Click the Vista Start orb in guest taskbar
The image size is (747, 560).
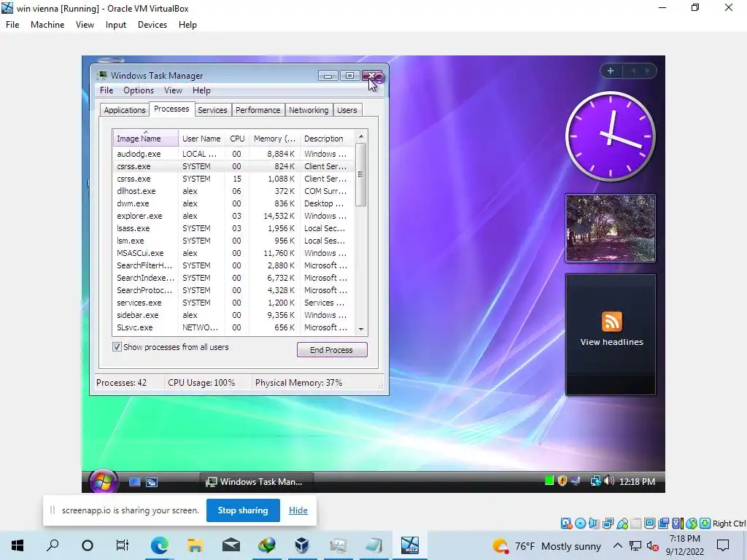click(x=104, y=481)
